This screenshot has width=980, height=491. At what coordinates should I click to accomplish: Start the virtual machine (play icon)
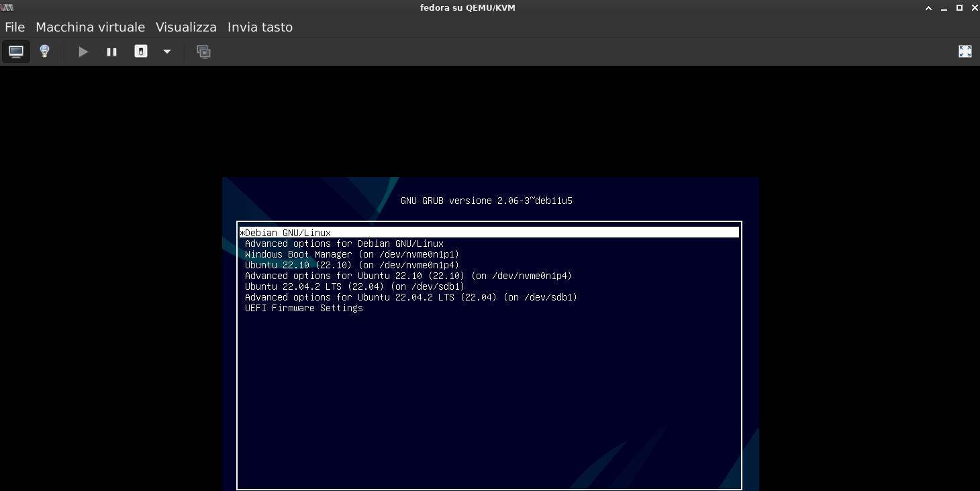tap(83, 52)
